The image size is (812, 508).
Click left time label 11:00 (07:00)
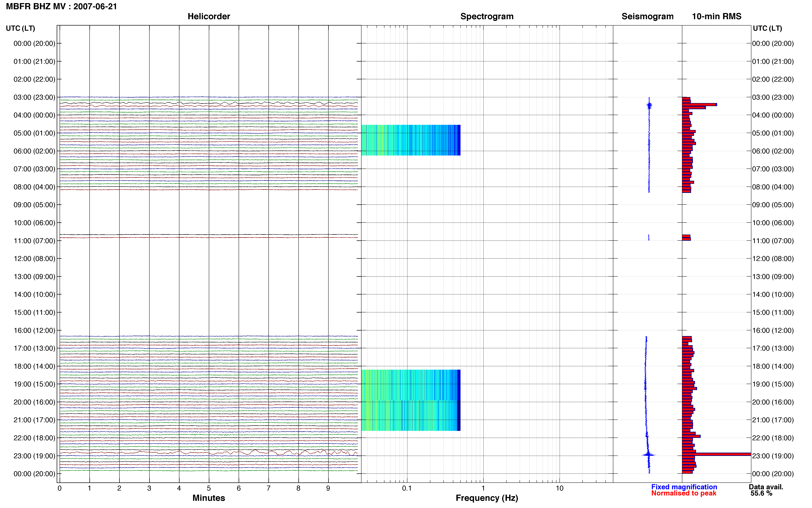pyautogui.click(x=34, y=241)
